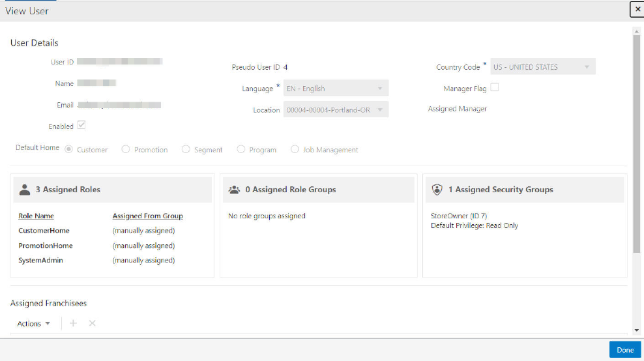Open the Location dropdown

(x=336, y=109)
